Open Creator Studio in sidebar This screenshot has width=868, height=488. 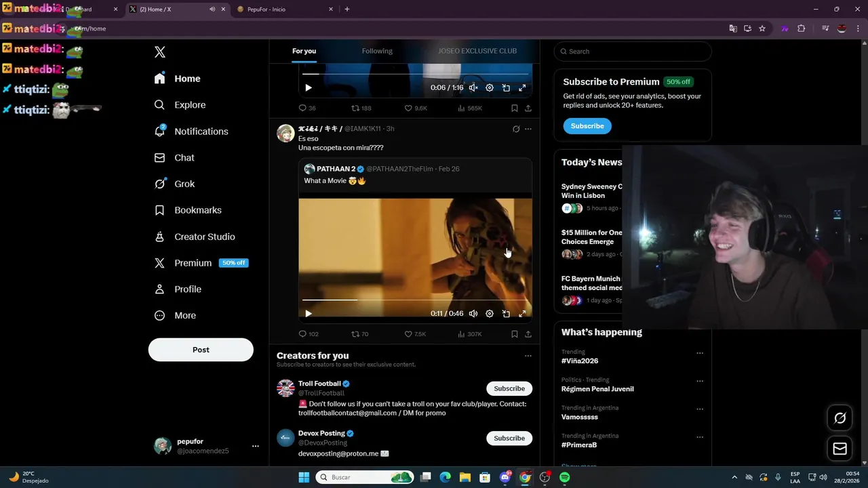pyautogui.click(x=195, y=237)
